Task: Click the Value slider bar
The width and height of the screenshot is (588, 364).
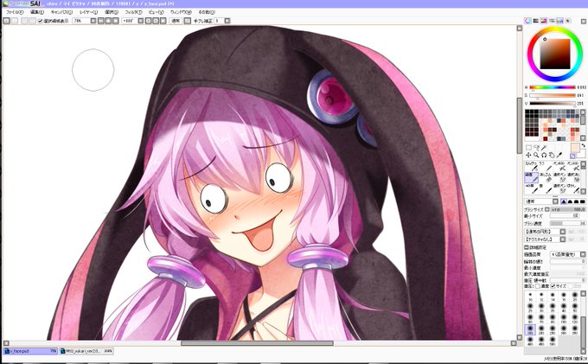Action: (x=553, y=103)
